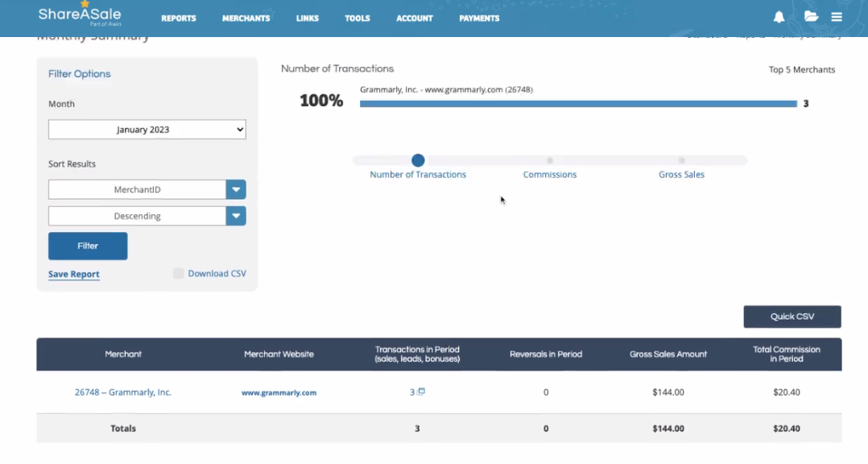Open the folder icon in header

point(811,17)
